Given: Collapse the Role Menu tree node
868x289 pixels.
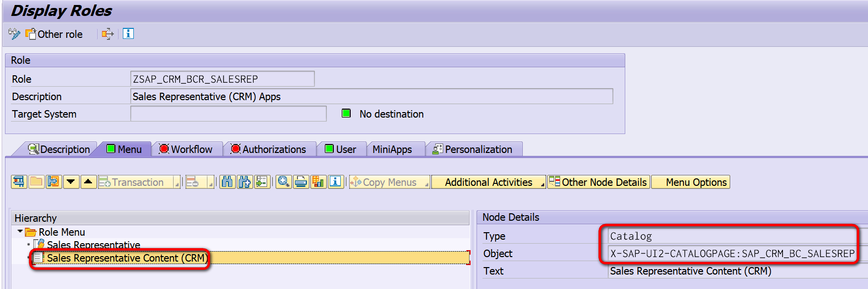Looking at the screenshot, I should [x=20, y=232].
